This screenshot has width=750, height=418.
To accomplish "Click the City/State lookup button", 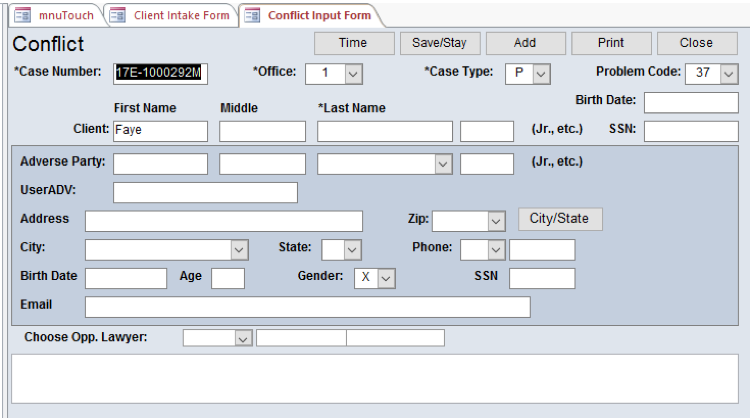I will click(x=559, y=219).
